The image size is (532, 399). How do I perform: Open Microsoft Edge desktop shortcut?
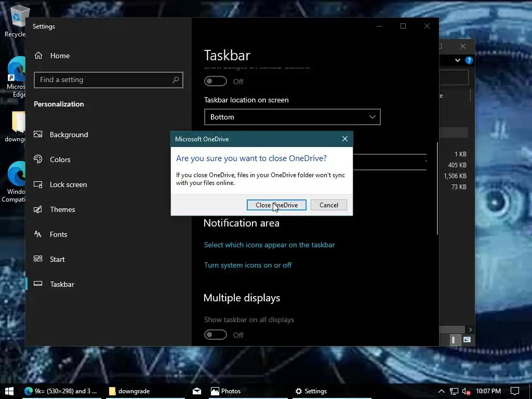pyautogui.click(x=16, y=77)
